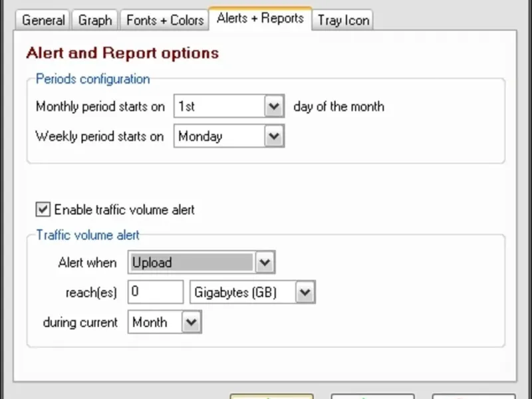Open the Graph tab
This screenshot has height=399, width=532.
[x=95, y=20]
